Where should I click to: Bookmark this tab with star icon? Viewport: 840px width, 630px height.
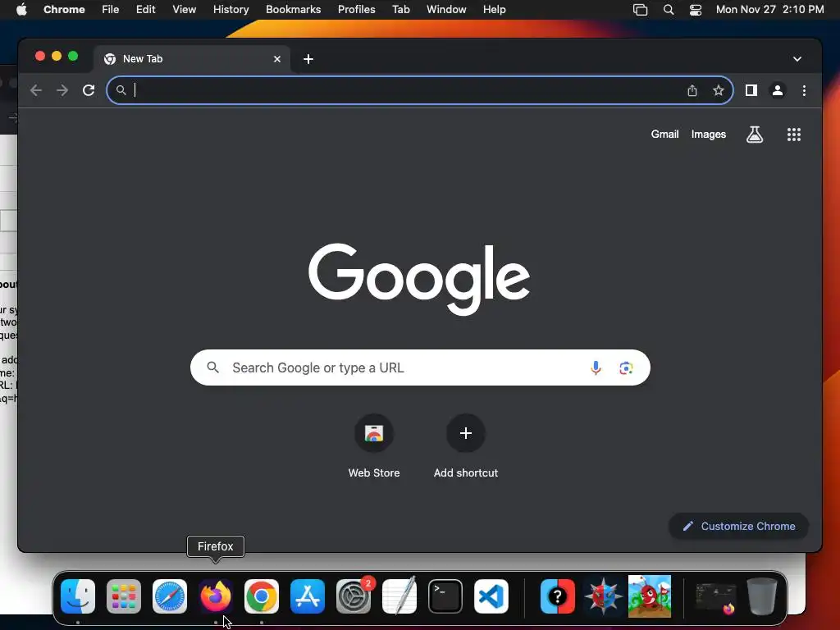pos(719,90)
